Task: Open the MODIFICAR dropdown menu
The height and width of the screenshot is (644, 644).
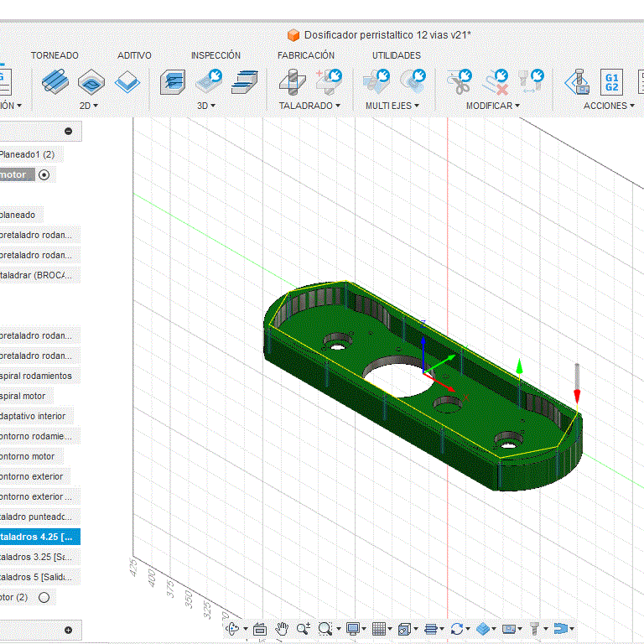Action: (x=493, y=106)
